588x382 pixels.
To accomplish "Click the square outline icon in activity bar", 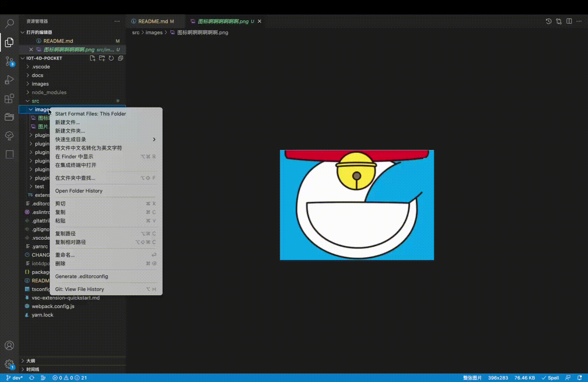I will pyautogui.click(x=9, y=154).
